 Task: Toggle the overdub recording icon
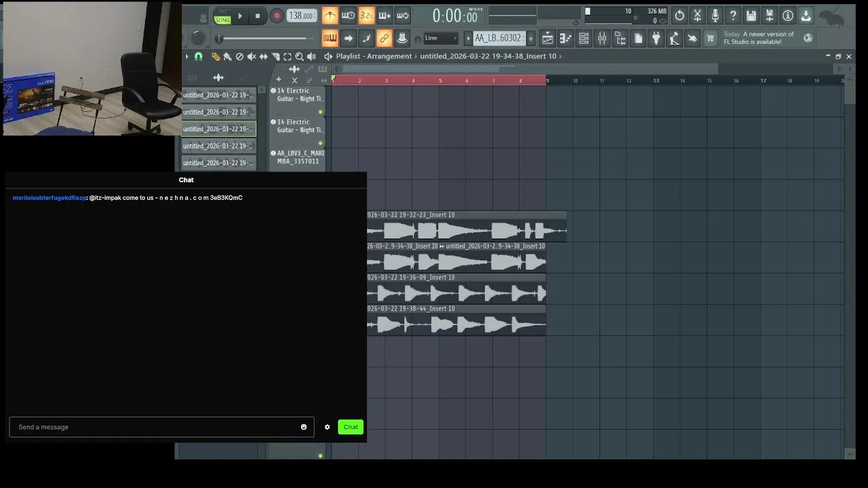click(x=384, y=16)
